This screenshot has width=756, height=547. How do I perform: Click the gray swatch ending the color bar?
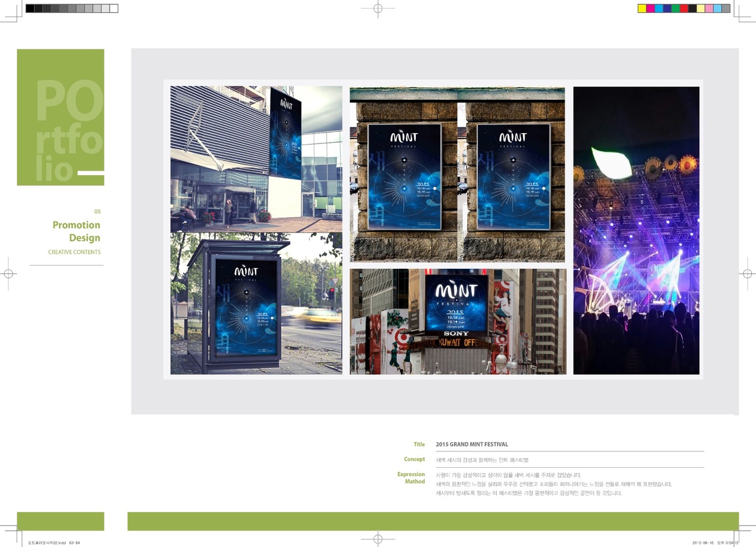point(726,8)
